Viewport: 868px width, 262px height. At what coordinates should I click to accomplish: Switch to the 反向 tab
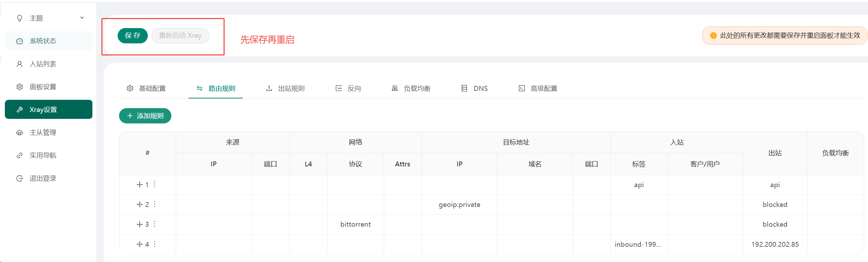(x=348, y=88)
